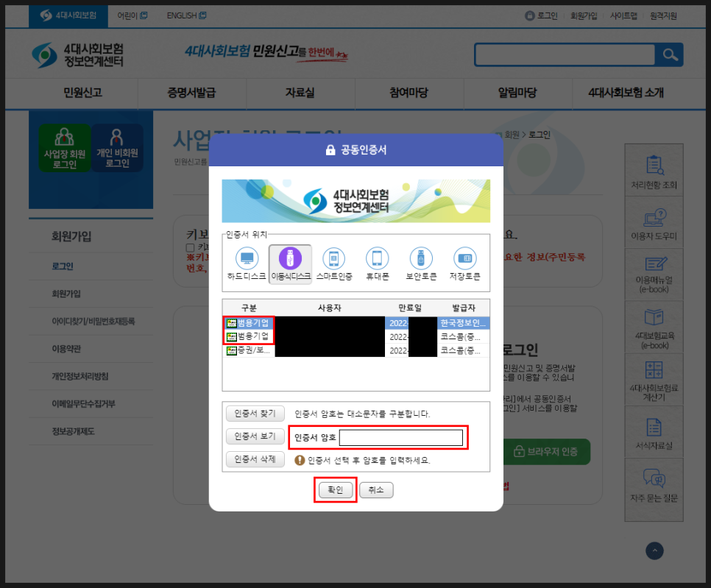711x588 pixels.
Task: Choose 스마트인증 as the certificate location
Action: pyautogui.click(x=333, y=263)
